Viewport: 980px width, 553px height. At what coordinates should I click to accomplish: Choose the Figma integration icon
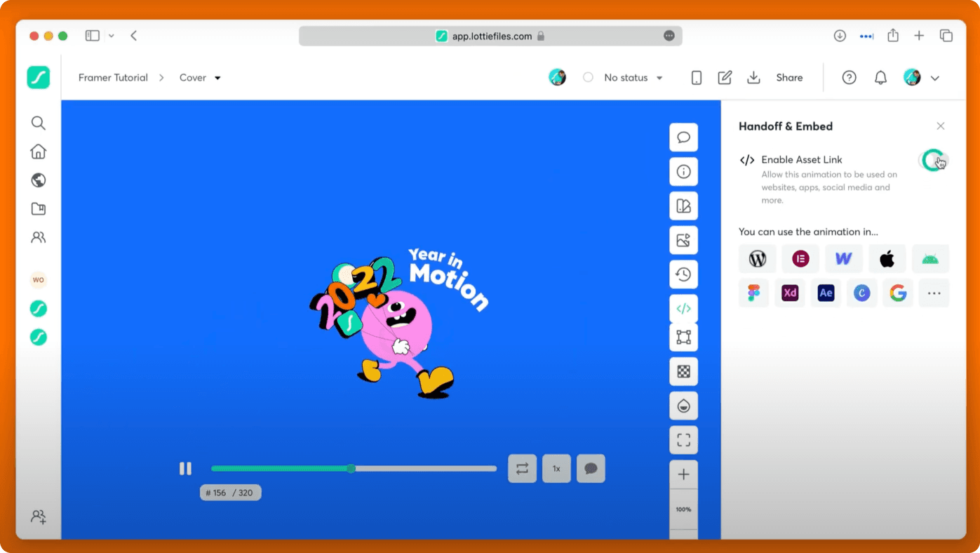754,293
